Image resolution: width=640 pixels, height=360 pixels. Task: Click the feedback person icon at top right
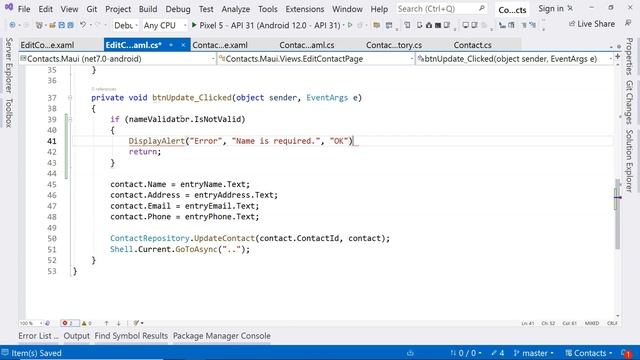click(x=628, y=24)
